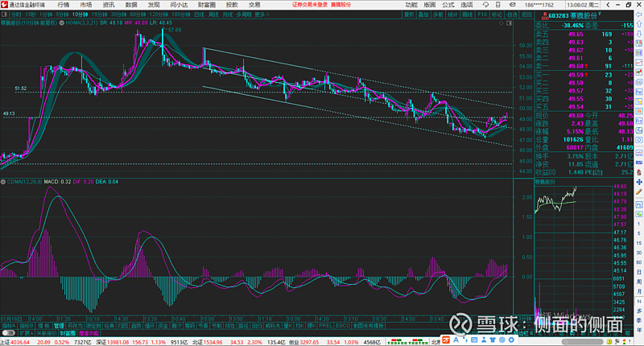The height and width of the screenshot is (346, 644).
Task: Click the blue move-cross sidebar icon
Action: [639, 182]
